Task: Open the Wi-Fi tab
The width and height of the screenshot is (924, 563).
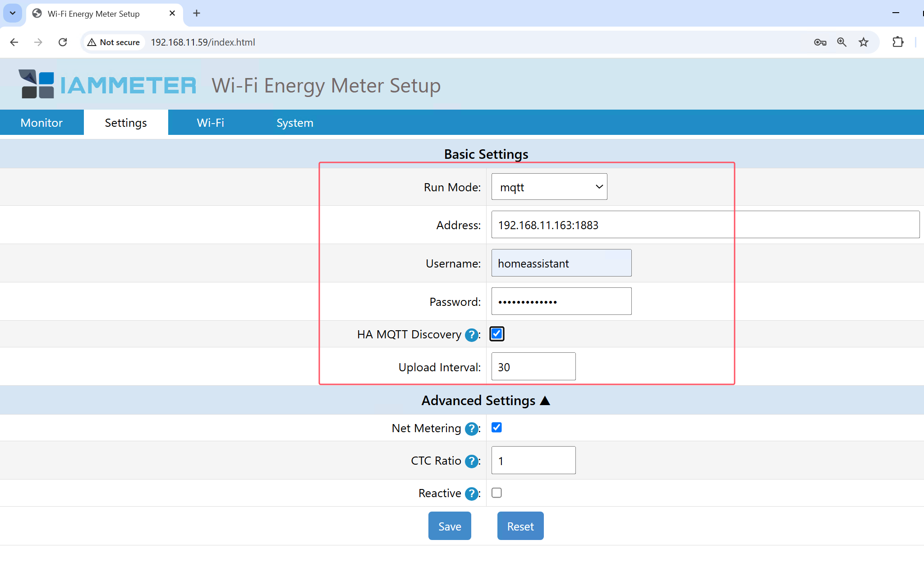Action: [x=210, y=123]
